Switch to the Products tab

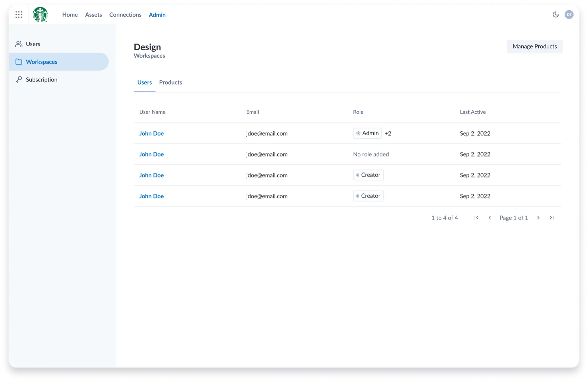[x=171, y=82]
